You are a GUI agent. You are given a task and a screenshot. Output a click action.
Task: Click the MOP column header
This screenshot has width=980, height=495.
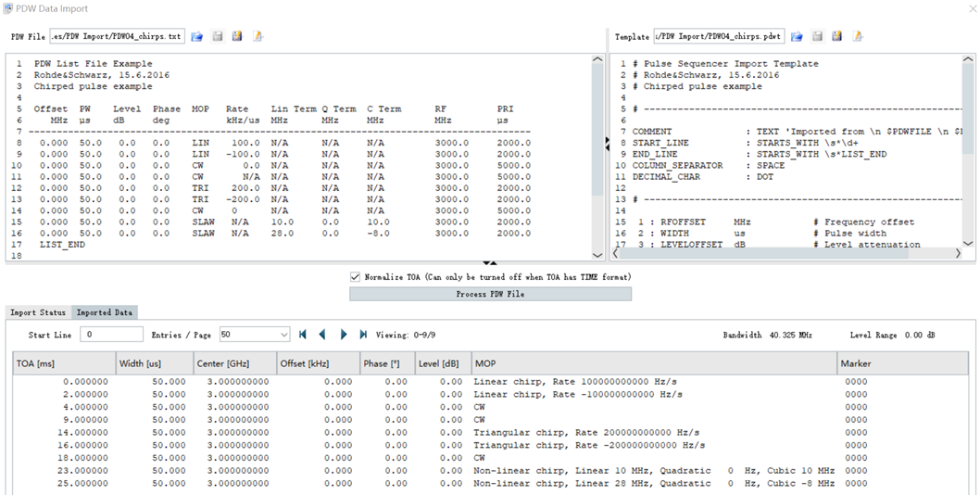click(x=654, y=363)
